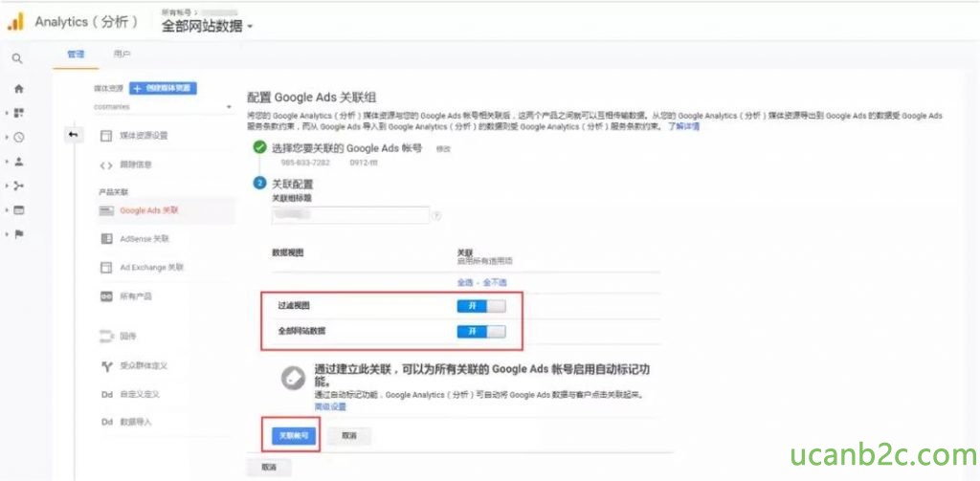
Task: Click the 了解详情 learn more link
Action: 683,126
